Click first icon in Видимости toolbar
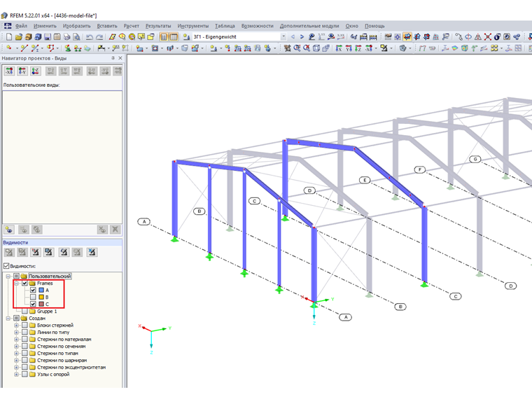The height and width of the screenshot is (399, 532). (9, 252)
